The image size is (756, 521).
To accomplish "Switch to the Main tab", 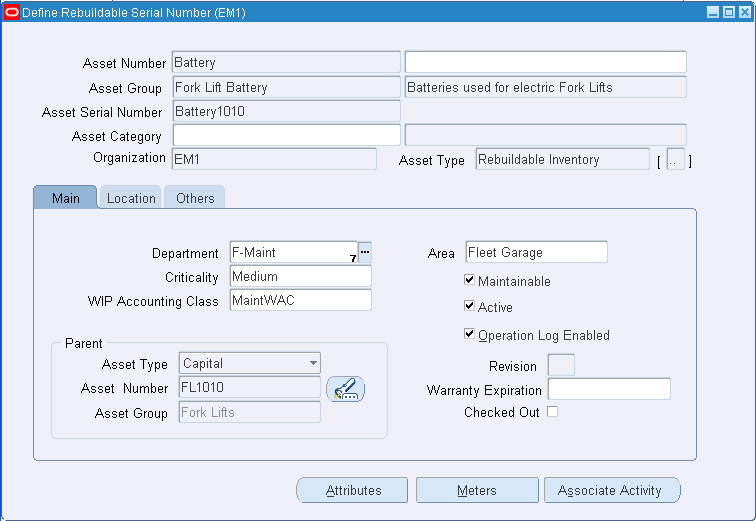I will tap(66, 198).
